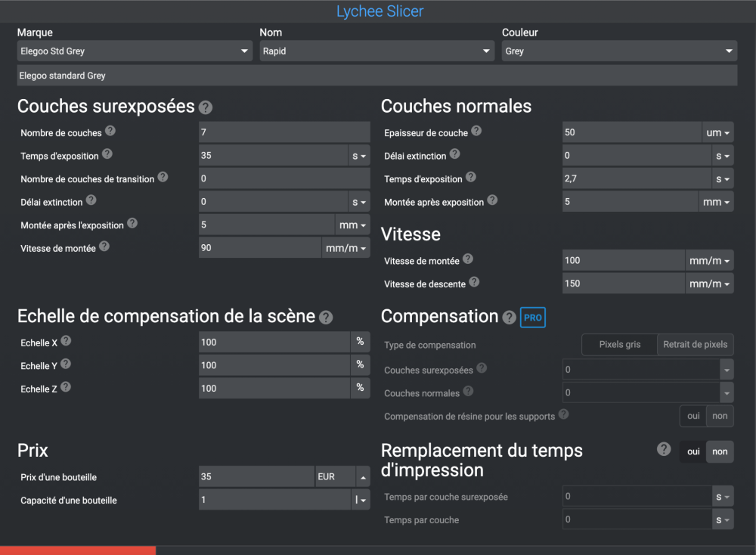756x555 pixels.
Task: Enable 'oui' for Remplacement du temps d'impression
Action: [693, 451]
